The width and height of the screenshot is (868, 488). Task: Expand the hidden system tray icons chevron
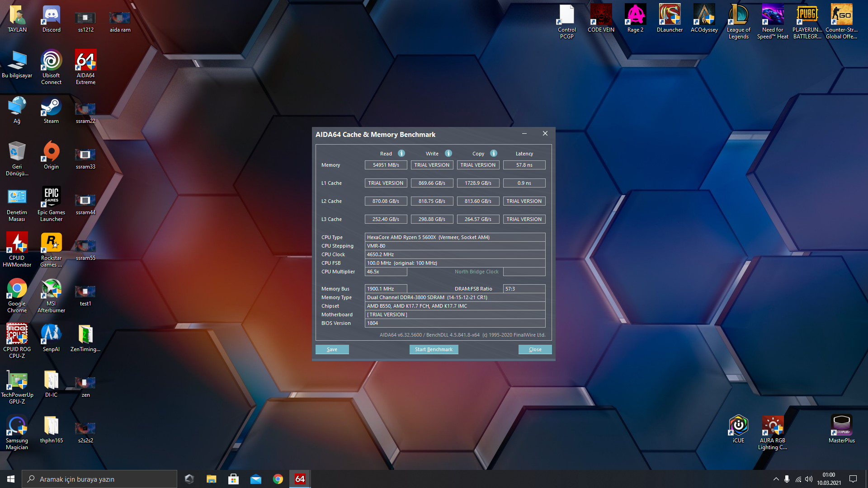tap(776, 479)
